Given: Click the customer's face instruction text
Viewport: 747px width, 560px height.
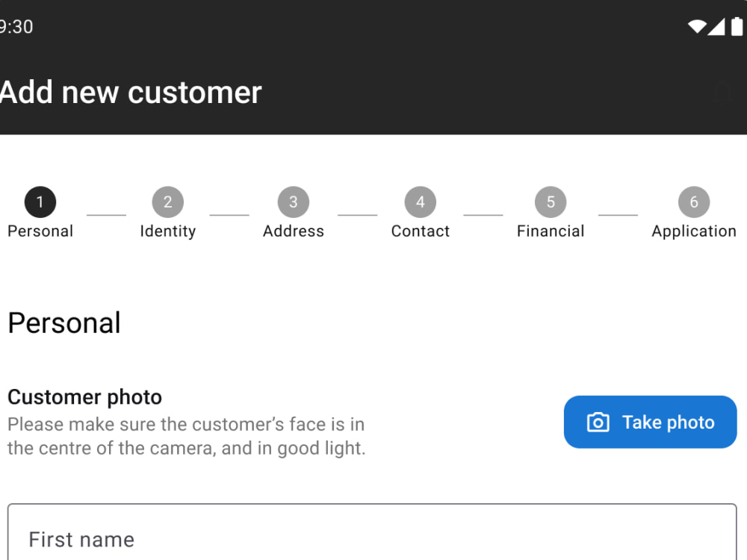Looking at the screenshot, I should (x=186, y=436).
